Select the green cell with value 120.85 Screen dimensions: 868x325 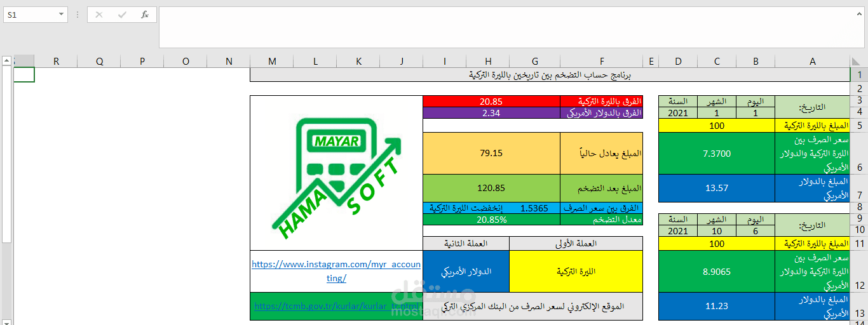(x=491, y=188)
